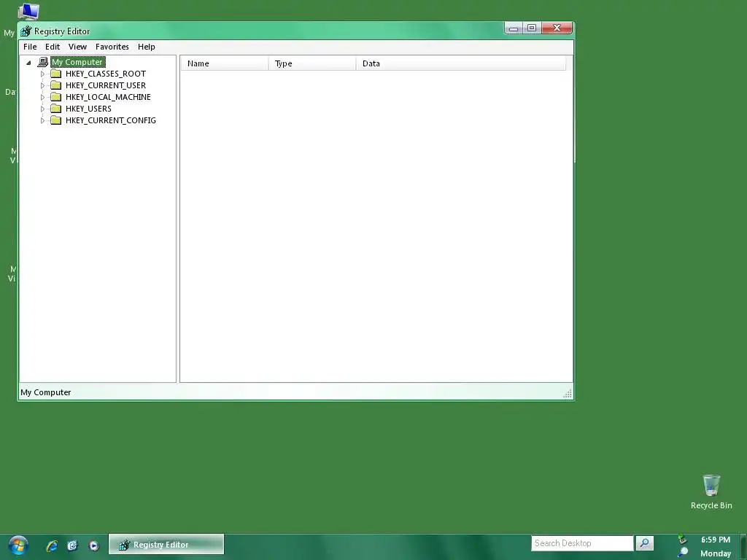Open the Edit menu
The height and width of the screenshot is (560, 747).
53,47
